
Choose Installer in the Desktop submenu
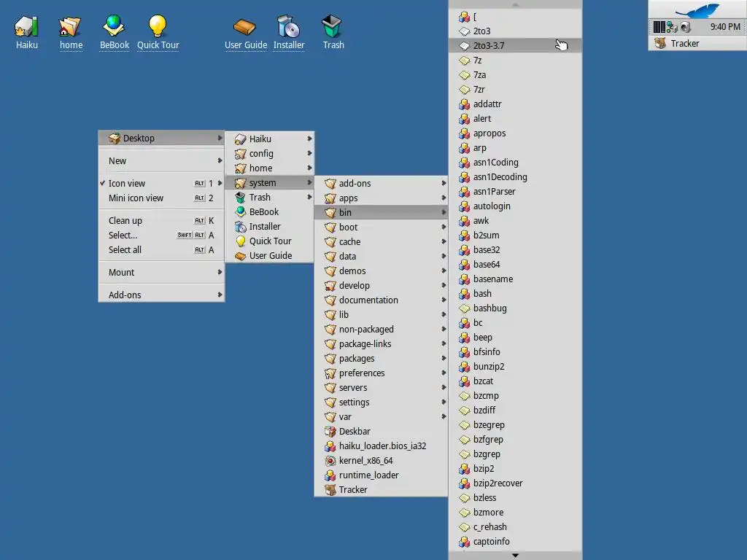[270, 227]
